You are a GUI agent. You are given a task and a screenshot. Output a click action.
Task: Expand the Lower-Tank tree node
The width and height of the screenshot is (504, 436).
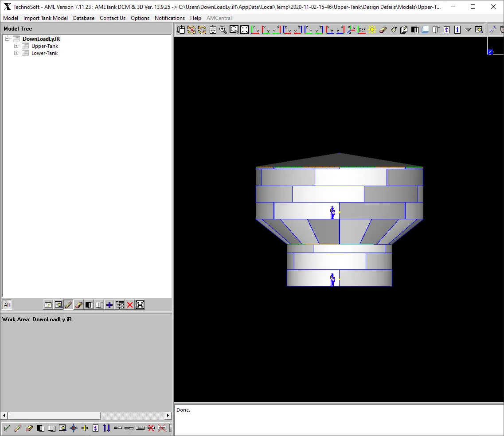click(16, 53)
